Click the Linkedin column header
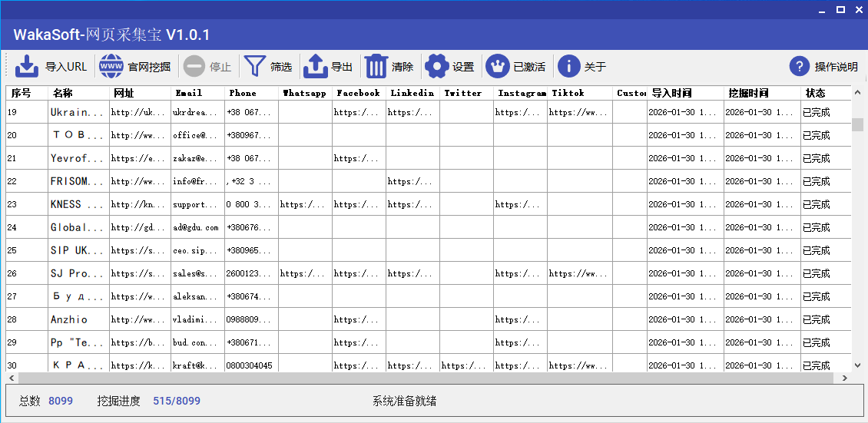The height and width of the screenshot is (423, 868). click(412, 93)
